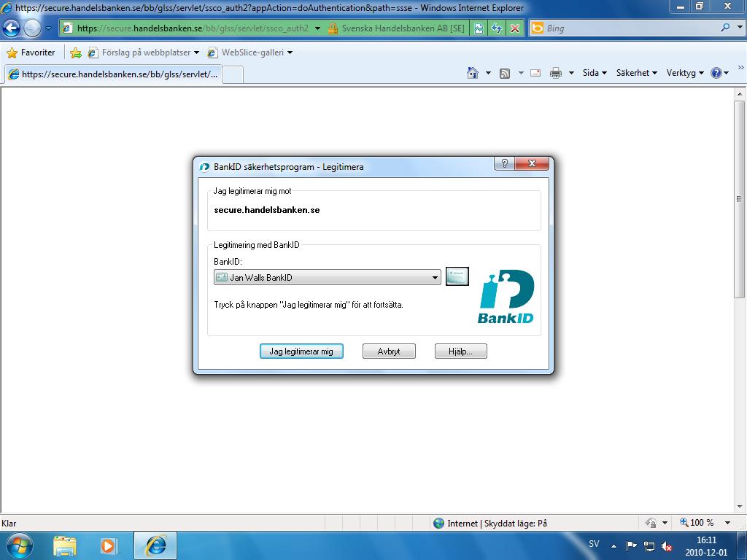Click the muted volume speaker icon
This screenshot has height=560, width=747.
667,545
